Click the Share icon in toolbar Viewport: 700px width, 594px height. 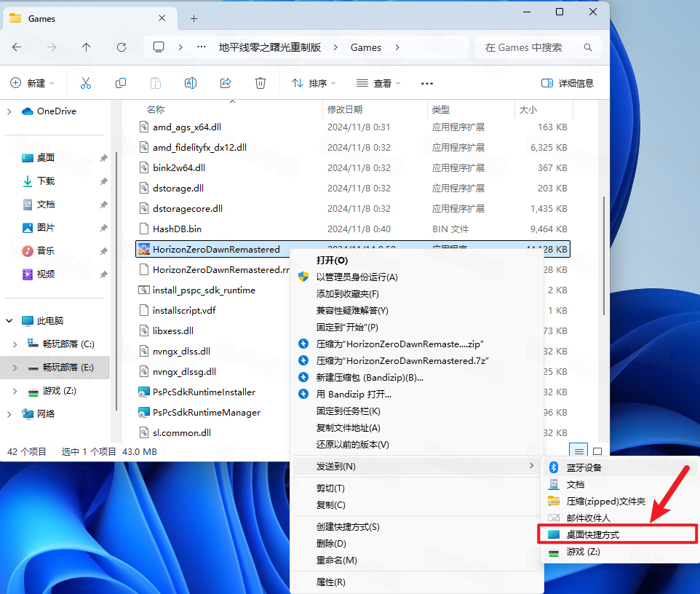point(226,83)
